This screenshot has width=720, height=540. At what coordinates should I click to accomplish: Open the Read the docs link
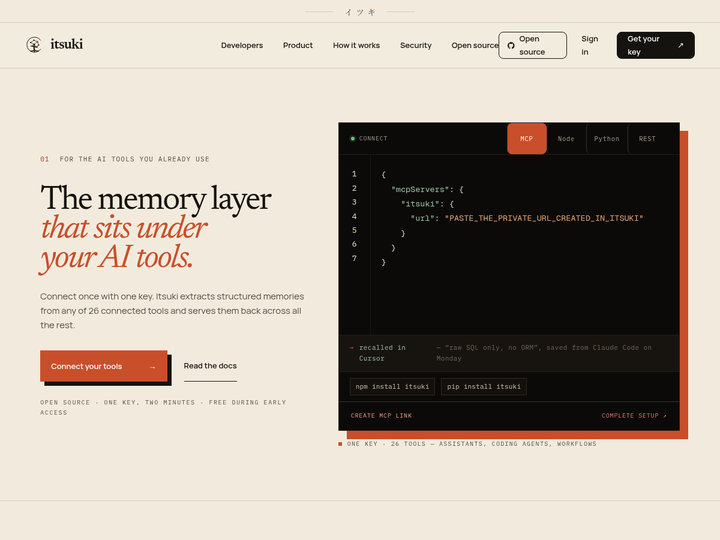point(210,366)
